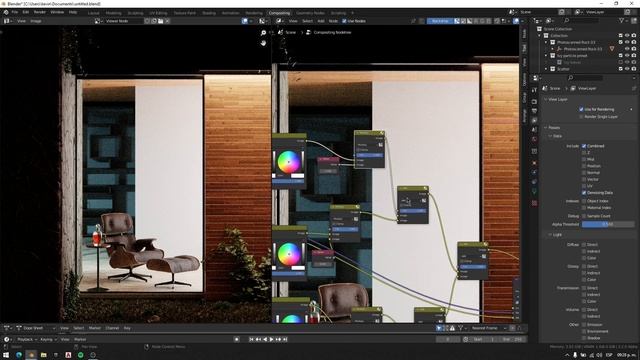Viewport: 640px width, 360px height.
Task: Switch to Compositing workspace tab
Action: [279, 13]
